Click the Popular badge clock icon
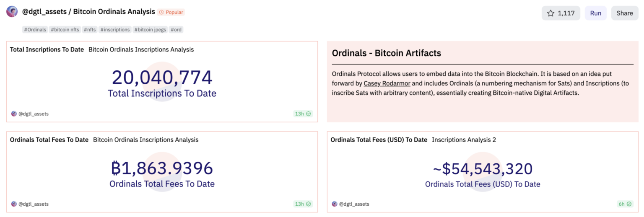 pyautogui.click(x=161, y=13)
